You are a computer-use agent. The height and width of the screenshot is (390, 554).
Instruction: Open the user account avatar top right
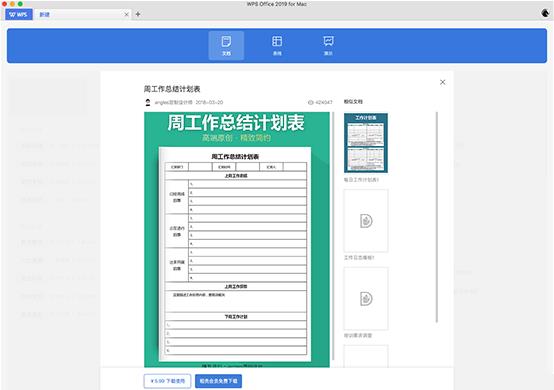click(545, 13)
